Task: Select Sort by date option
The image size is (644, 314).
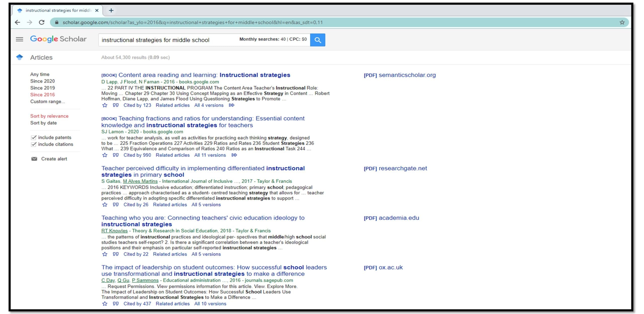Action: [43, 123]
